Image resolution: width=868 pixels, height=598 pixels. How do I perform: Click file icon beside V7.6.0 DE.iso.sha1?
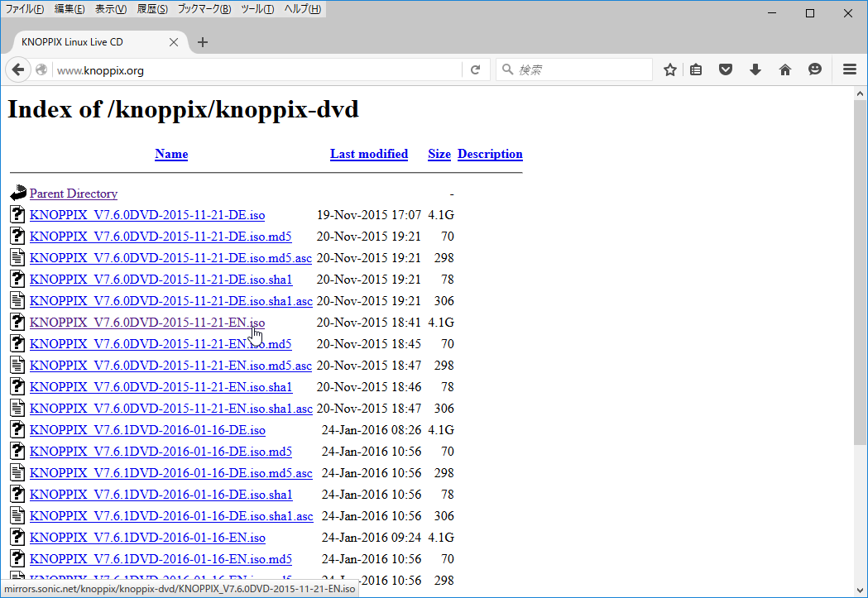tap(17, 280)
